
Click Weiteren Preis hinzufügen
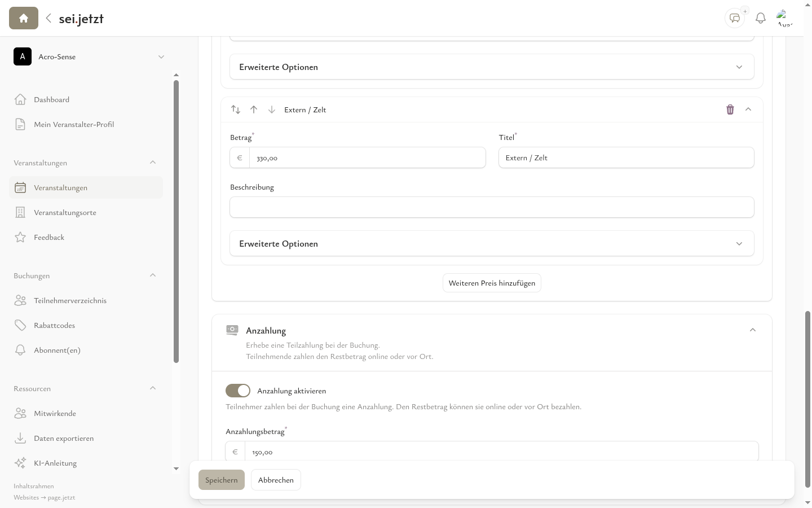pyautogui.click(x=492, y=283)
